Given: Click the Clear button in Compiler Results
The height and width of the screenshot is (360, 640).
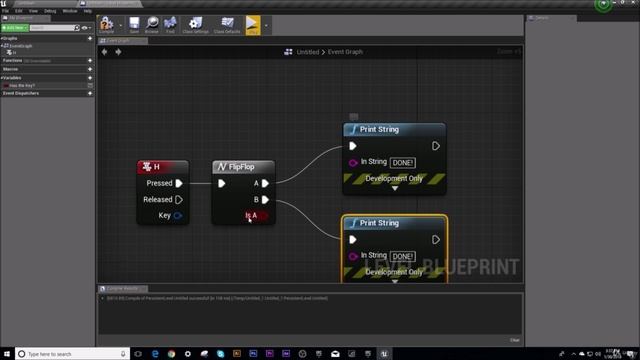Looking at the screenshot, I should [515, 340].
